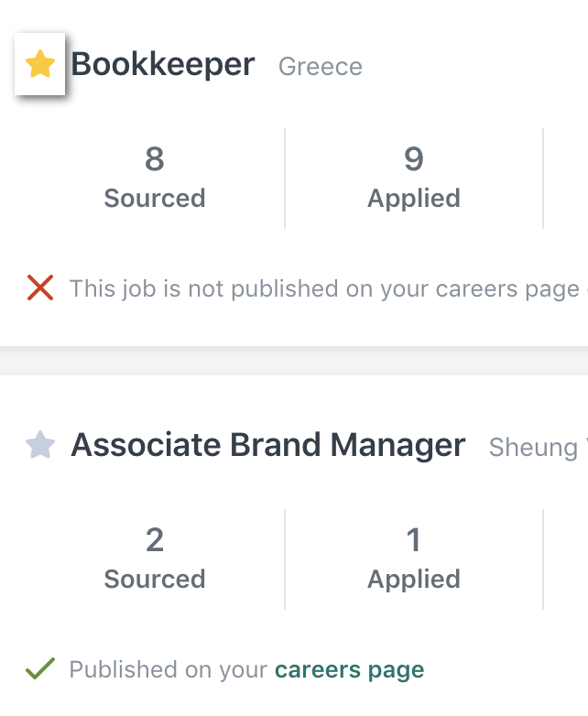
Task: Click the Sourced label under Bookkeeper
Action: (x=155, y=198)
